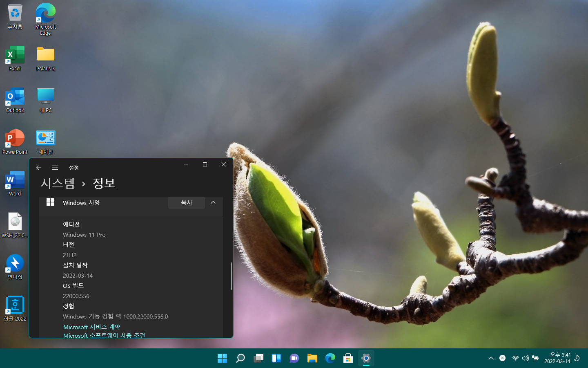Open File Explorer from taskbar
The width and height of the screenshot is (588, 368).
coord(312,358)
